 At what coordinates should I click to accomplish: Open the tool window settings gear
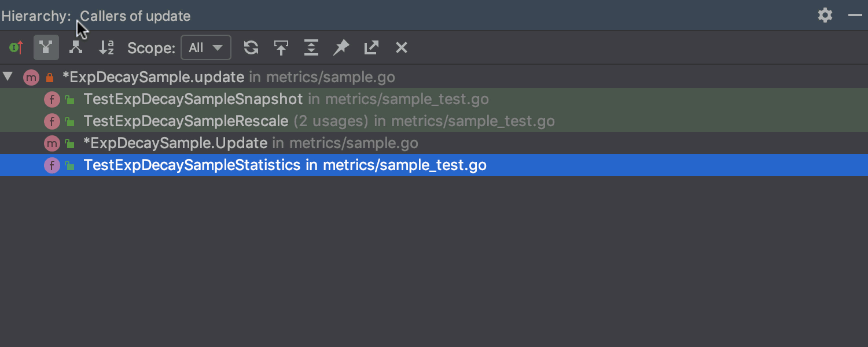tap(825, 16)
